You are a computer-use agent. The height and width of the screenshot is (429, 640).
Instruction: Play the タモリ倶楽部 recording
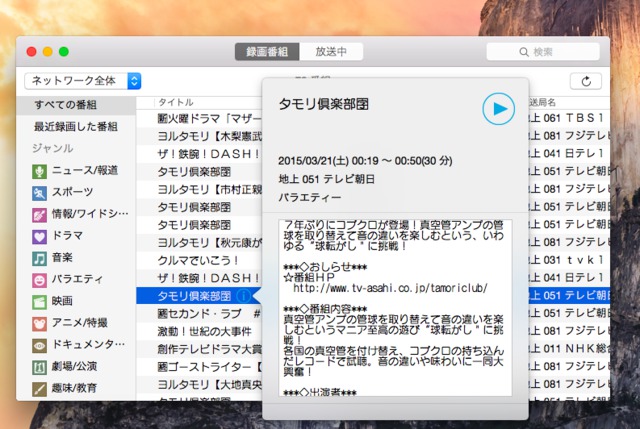497,107
